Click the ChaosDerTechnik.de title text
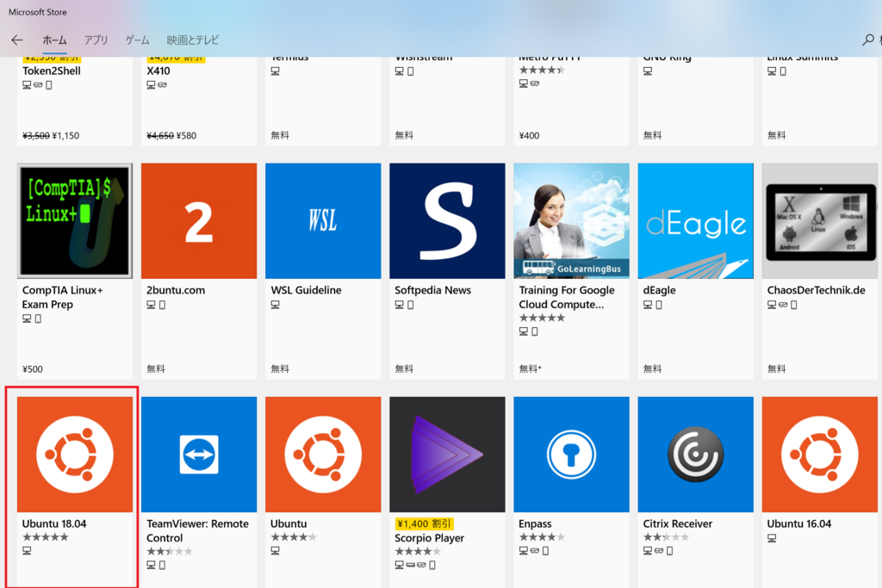 point(816,290)
